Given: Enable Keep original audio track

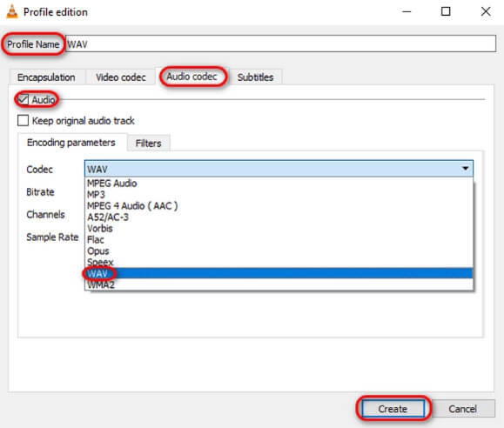Looking at the screenshot, I should click(23, 121).
